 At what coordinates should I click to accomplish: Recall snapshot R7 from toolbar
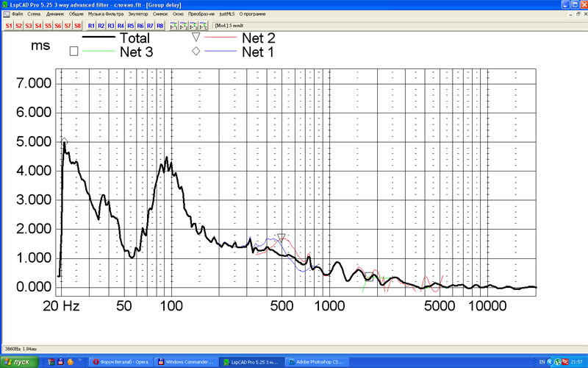[150, 26]
